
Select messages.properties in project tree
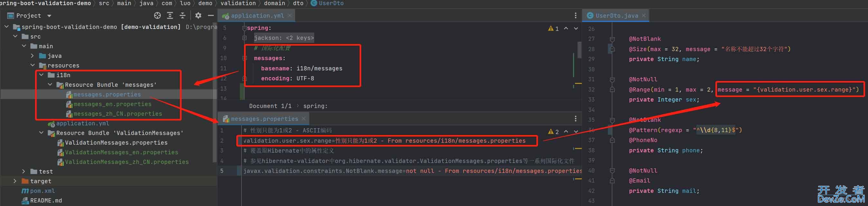click(x=107, y=94)
